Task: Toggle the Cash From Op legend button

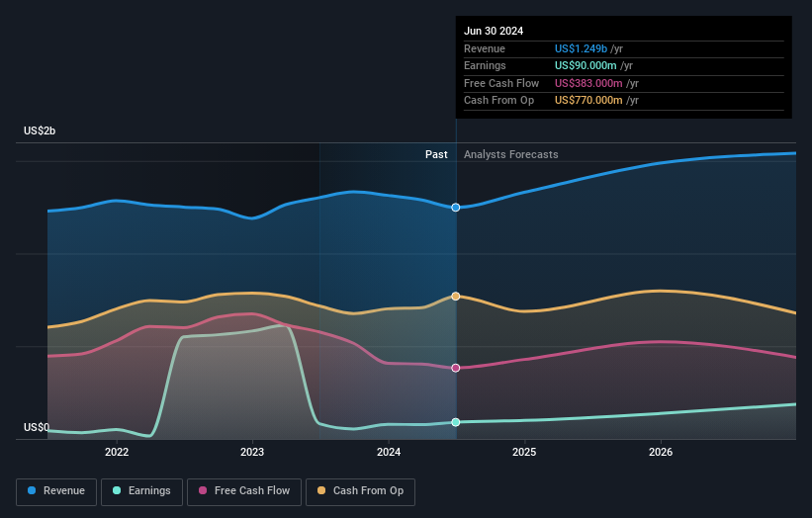Action: [x=360, y=491]
